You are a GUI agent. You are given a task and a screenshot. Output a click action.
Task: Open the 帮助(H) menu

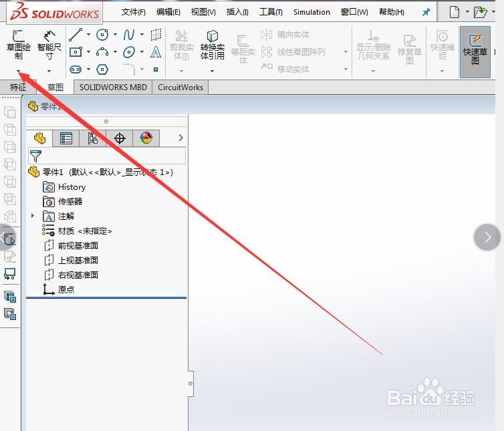click(392, 12)
